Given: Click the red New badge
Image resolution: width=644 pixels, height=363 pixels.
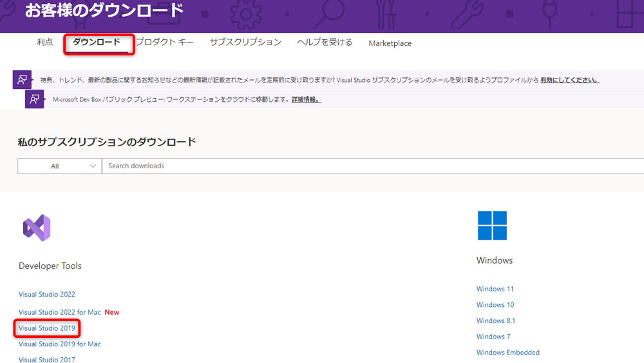Looking at the screenshot, I should coord(111,313).
